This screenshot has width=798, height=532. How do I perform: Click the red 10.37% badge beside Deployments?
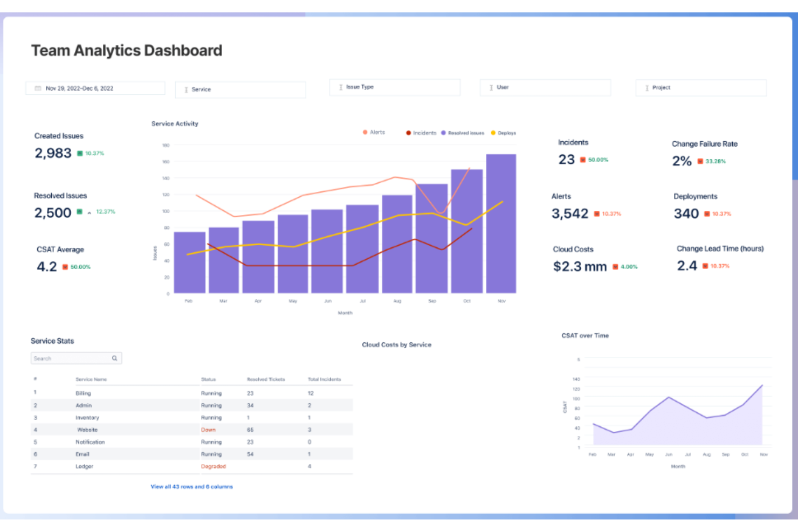coord(717,213)
